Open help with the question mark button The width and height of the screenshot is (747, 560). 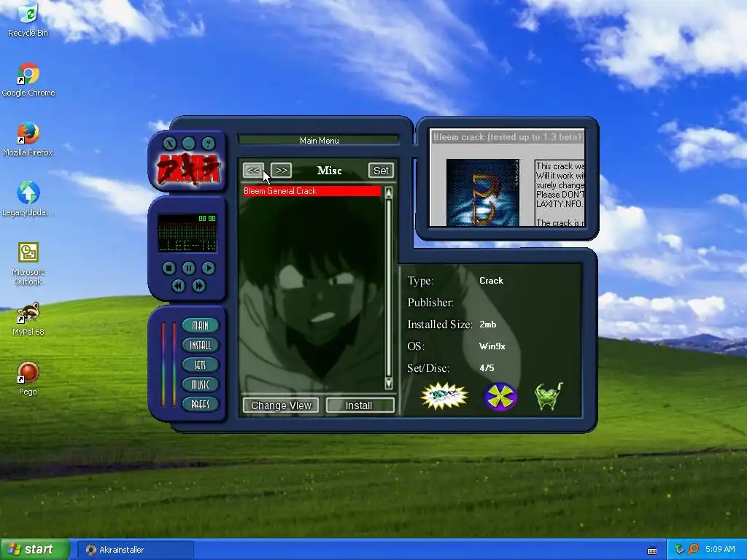click(x=208, y=144)
